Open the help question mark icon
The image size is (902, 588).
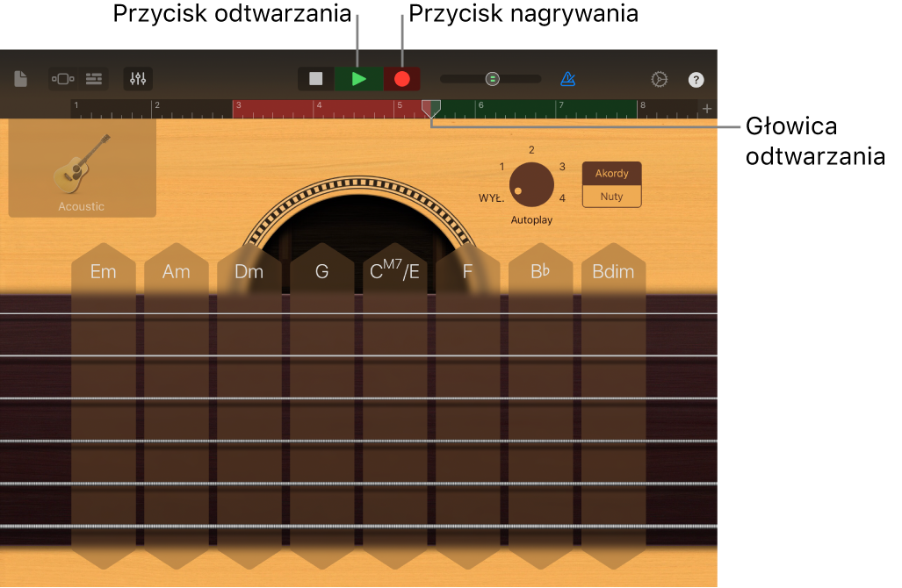[x=696, y=80]
